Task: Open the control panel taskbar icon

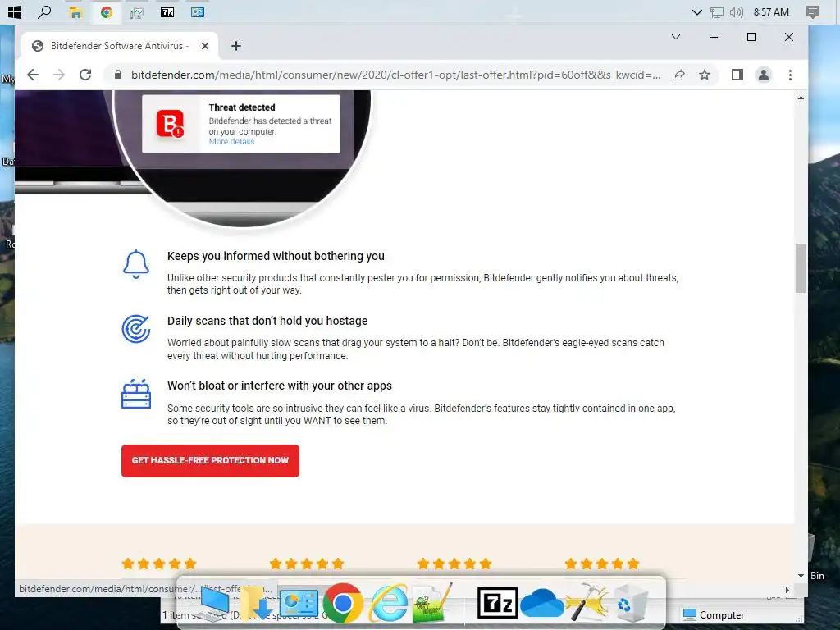Action: [x=198, y=11]
